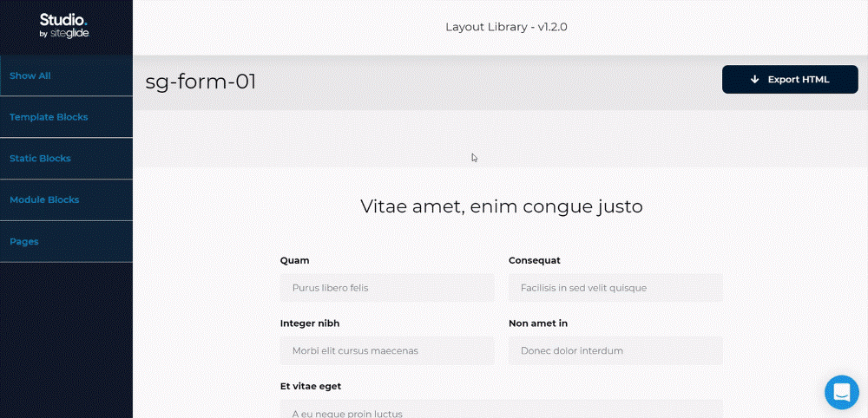Click the Integer nibh input field

(387, 350)
